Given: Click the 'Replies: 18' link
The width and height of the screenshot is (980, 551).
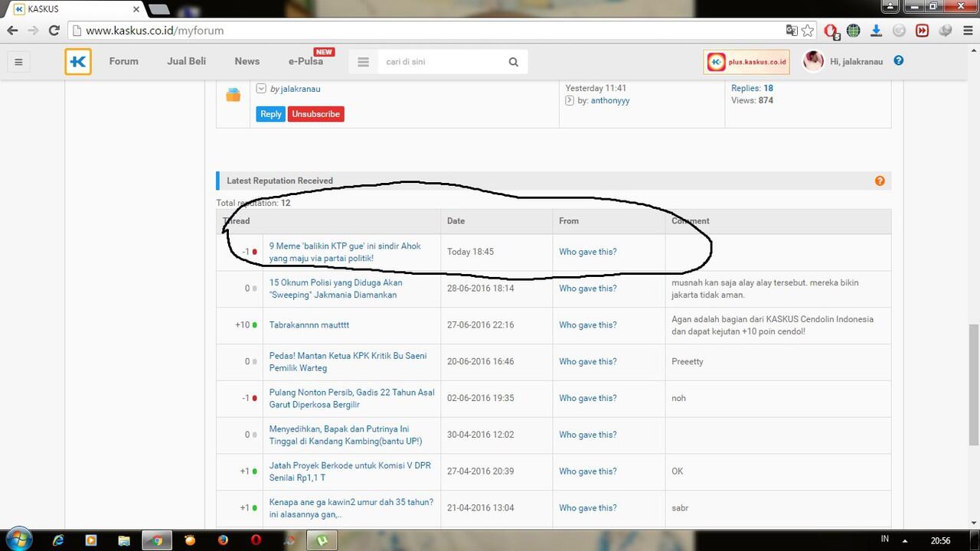Looking at the screenshot, I should coord(752,88).
